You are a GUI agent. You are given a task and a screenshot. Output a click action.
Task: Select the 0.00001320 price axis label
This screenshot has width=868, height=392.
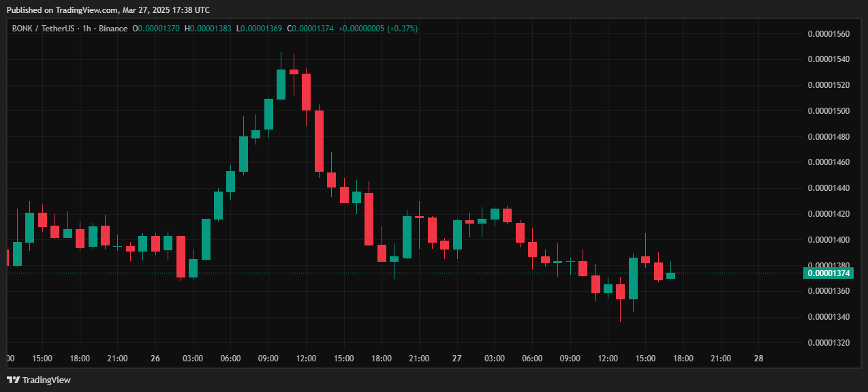click(x=828, y=342)
